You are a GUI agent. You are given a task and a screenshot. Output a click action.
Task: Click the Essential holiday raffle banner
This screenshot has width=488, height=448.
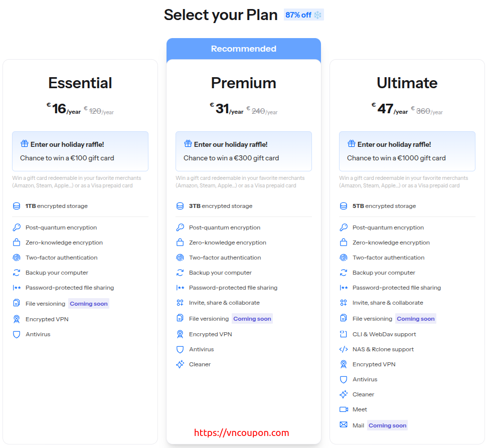[80, 151]
